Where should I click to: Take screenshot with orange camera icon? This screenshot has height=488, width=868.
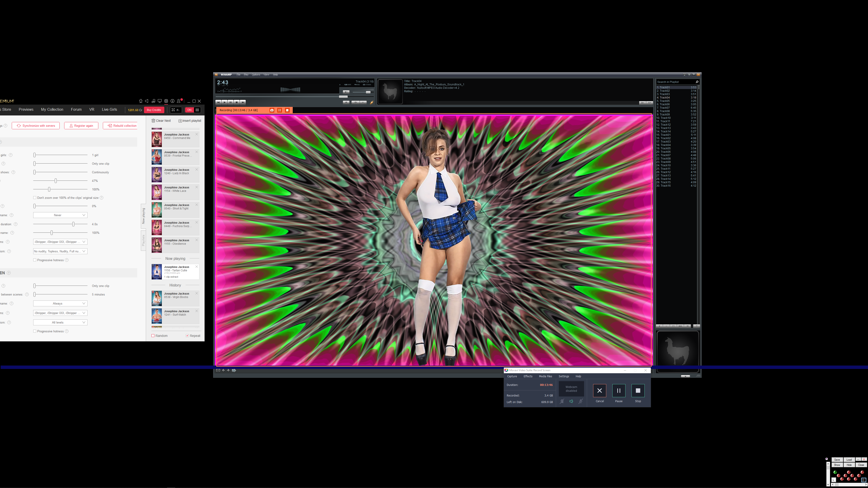click(x=272, y=110)
